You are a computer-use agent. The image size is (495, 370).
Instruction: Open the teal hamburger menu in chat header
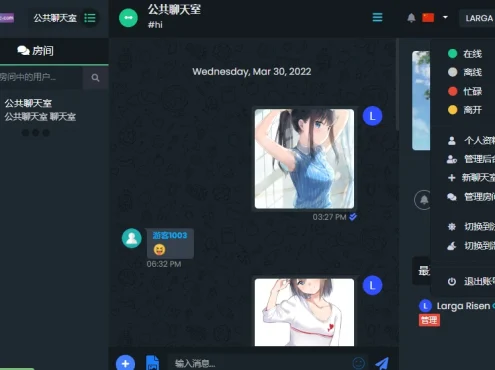click(x=377, y=17)
